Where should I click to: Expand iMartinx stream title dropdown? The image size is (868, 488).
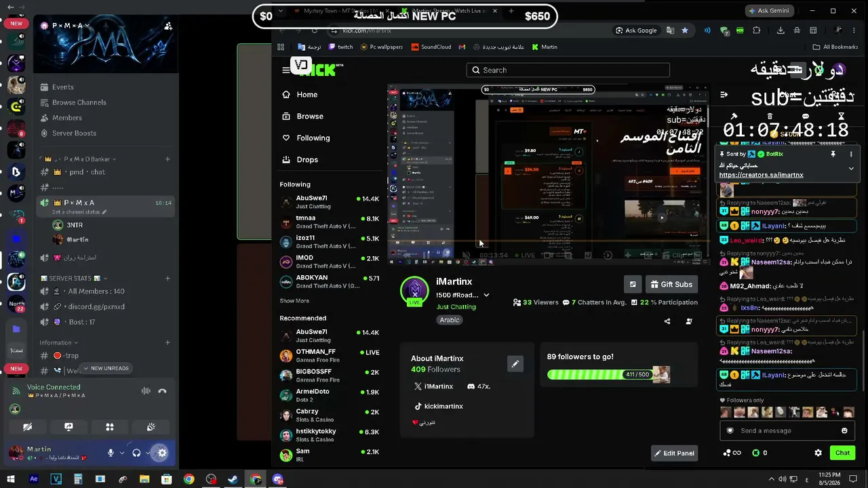click(486, 296)
